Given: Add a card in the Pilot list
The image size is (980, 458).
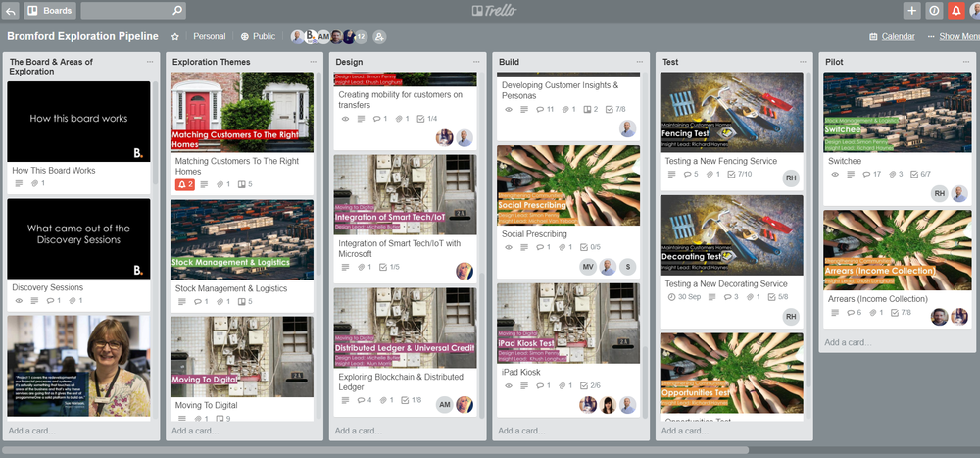Looking at the screenshot, I should tap(848, 342).
